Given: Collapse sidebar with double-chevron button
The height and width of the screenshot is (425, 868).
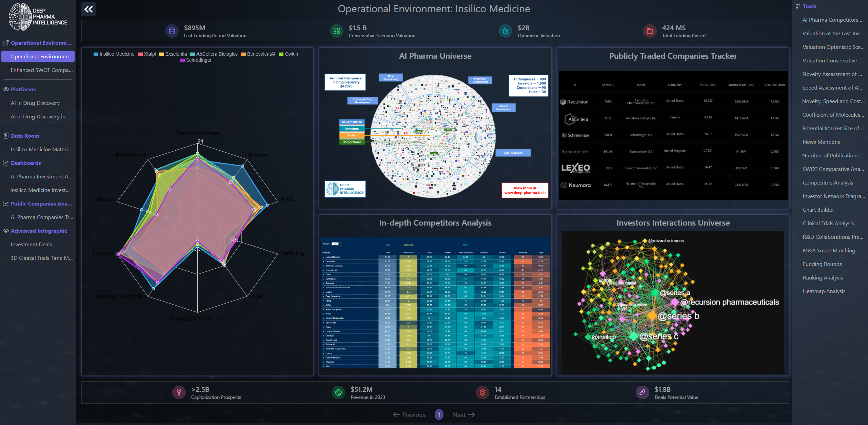Looking at the screenshot, I should point(88,9).
